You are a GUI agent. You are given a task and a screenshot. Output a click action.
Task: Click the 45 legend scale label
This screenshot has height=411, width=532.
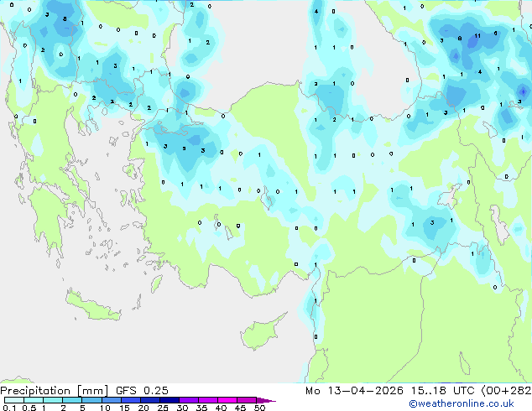[240, 408]
